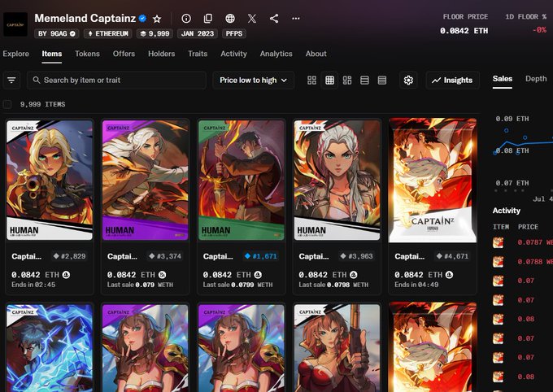Click the ETHEREUM chain tag

click(x=108, y=33)
